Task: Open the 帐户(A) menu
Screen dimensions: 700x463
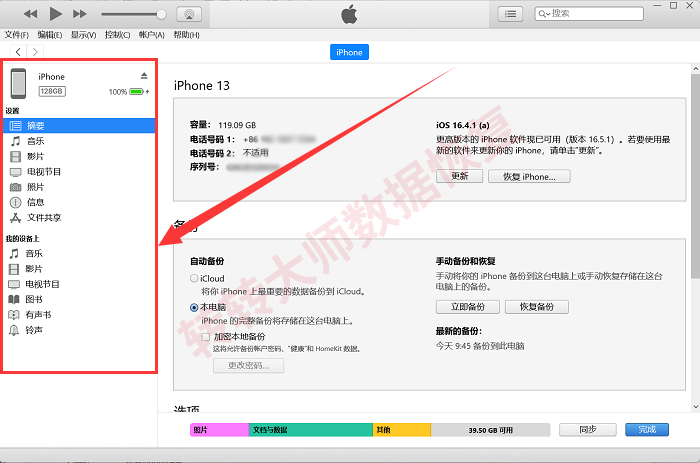Action: click(x=151, y=35)
